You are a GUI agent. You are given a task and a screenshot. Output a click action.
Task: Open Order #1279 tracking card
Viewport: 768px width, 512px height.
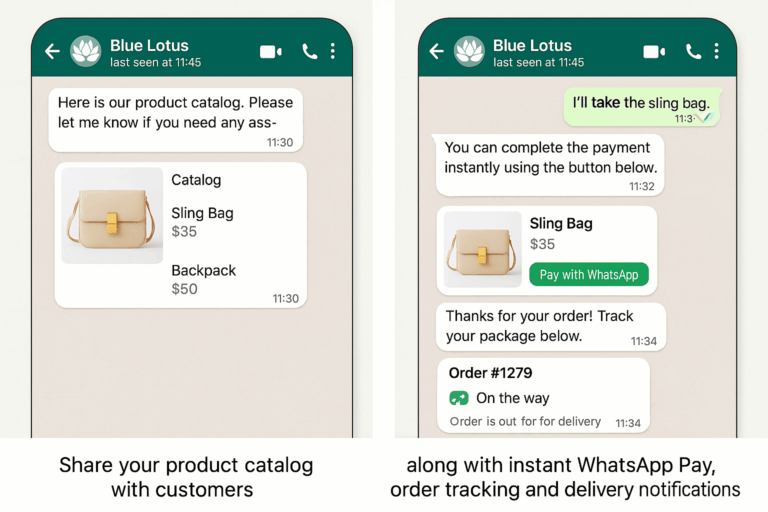click(544, 396)
